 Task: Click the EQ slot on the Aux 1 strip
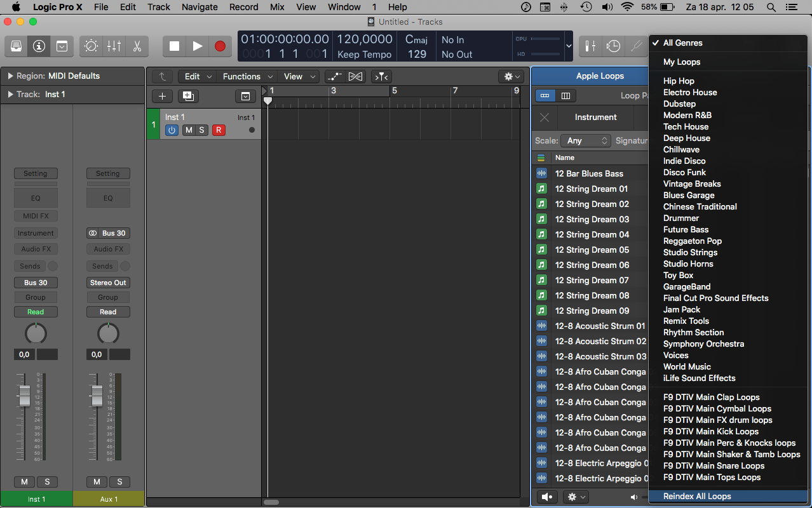pyautogui.click(x=108, y=197)
